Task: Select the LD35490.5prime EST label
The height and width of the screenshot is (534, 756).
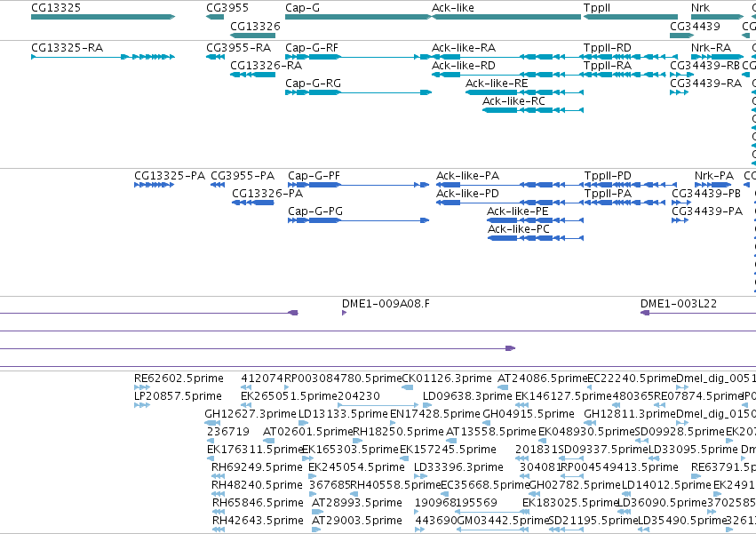Action: (681, 521)
